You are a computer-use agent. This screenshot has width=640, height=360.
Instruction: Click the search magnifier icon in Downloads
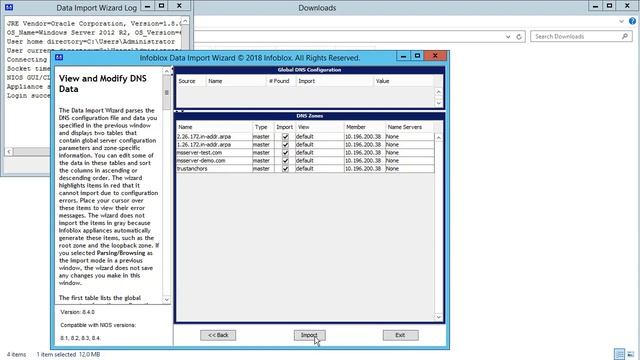click(x=625, y=36)
